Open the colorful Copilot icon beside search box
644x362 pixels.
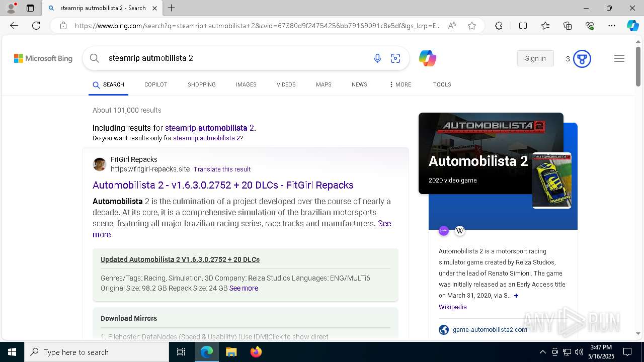point(427,58)
